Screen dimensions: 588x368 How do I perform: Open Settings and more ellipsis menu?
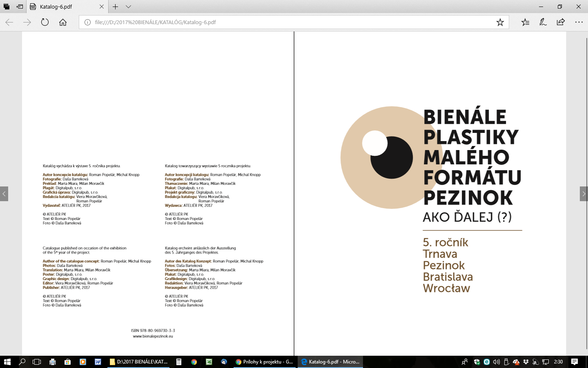579,22
